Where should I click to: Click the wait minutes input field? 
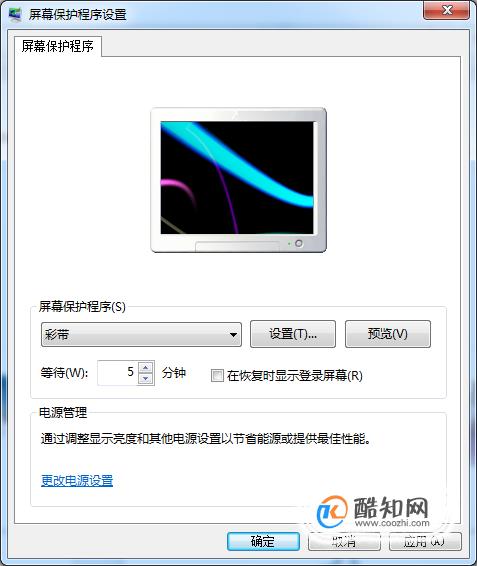118,373
